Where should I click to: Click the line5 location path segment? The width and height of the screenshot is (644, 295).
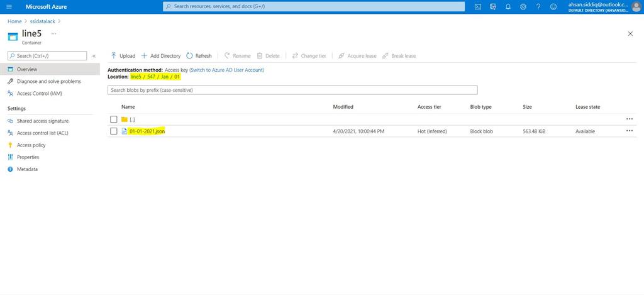coord(136,76)
